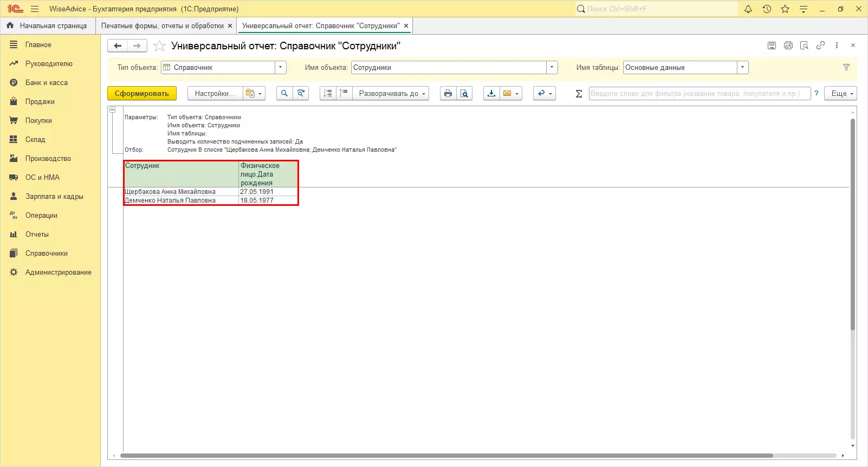Image resolution: width=868 pixels, height=467 pixels.
Task: Click the sum sigma icon
Action: coord(579,93)
